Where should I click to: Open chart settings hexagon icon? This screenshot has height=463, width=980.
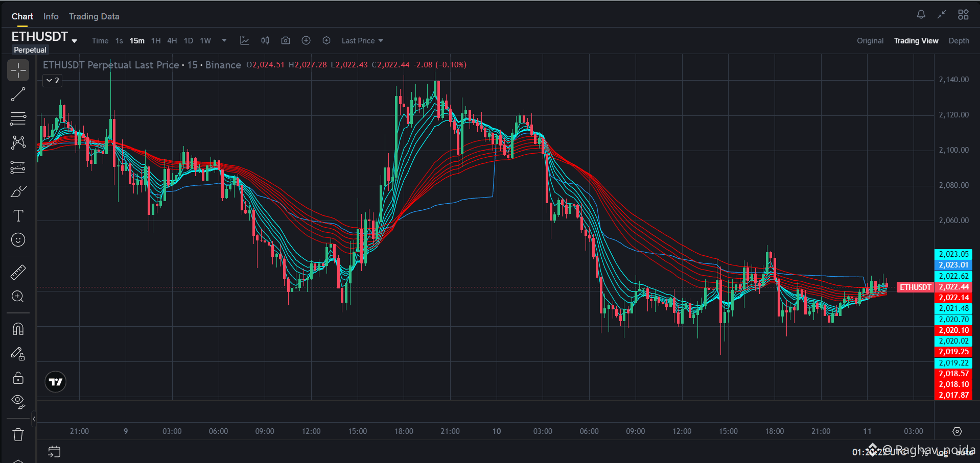tap(326, 40)
